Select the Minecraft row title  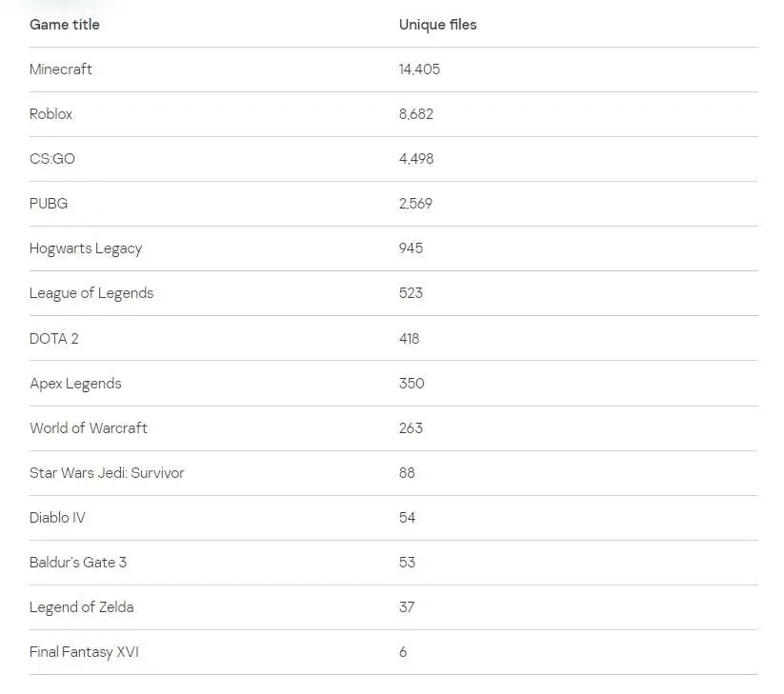(61, 69)
